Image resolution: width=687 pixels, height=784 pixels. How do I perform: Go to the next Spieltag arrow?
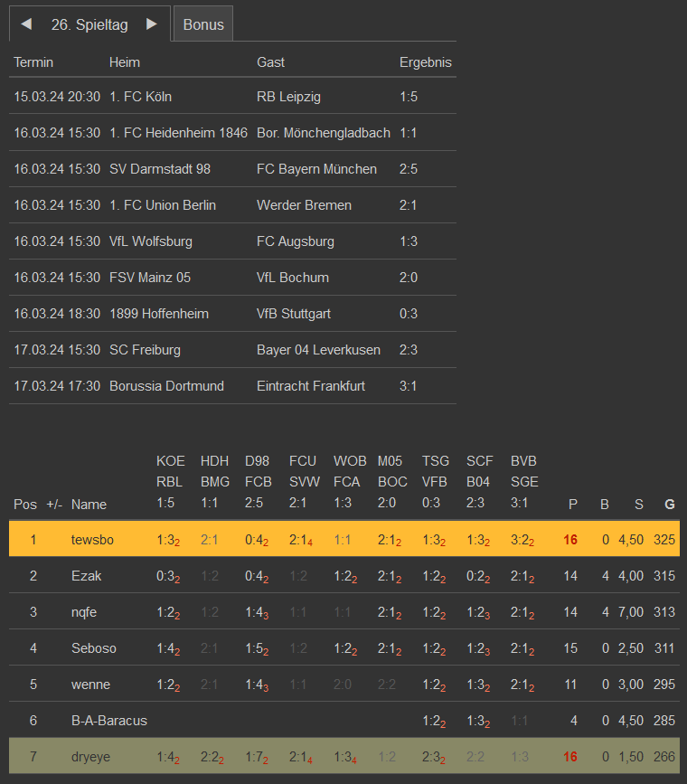pos(152,24)
